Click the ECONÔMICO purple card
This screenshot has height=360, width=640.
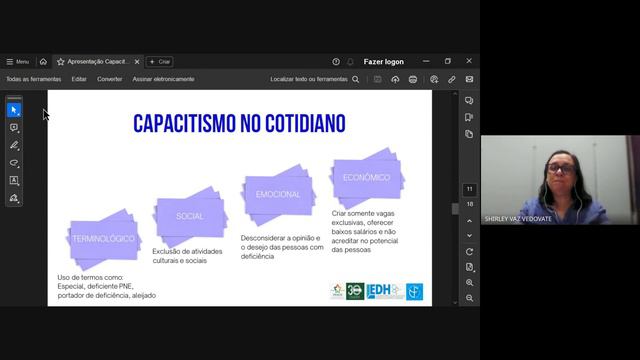(367, 178)
